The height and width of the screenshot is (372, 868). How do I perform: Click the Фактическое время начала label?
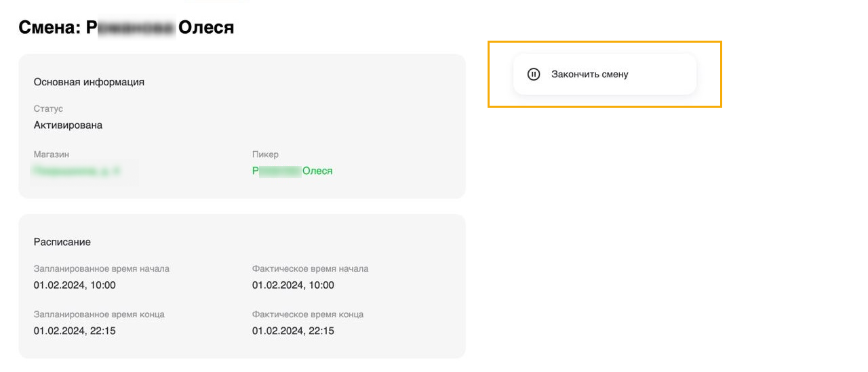(310, 269)
